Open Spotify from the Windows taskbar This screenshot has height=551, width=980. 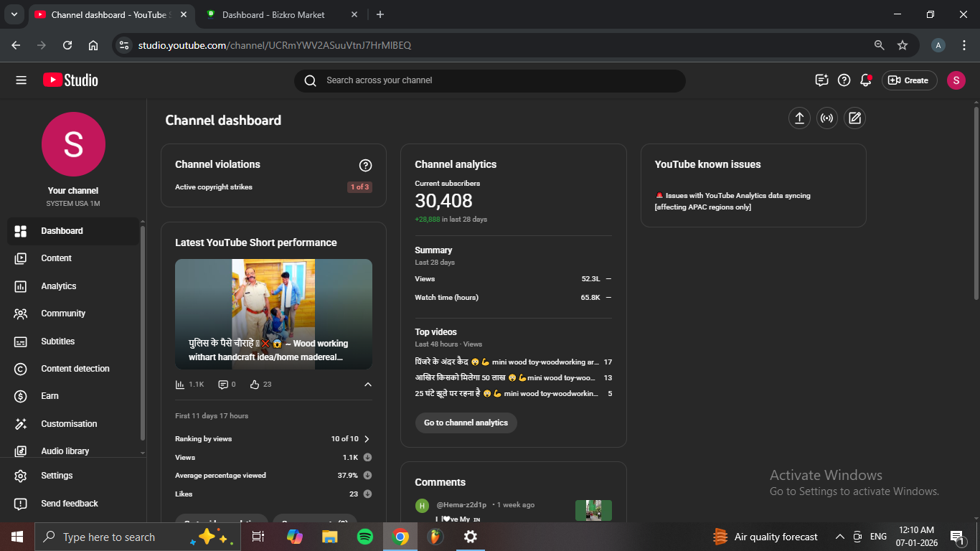coord(364,537)
